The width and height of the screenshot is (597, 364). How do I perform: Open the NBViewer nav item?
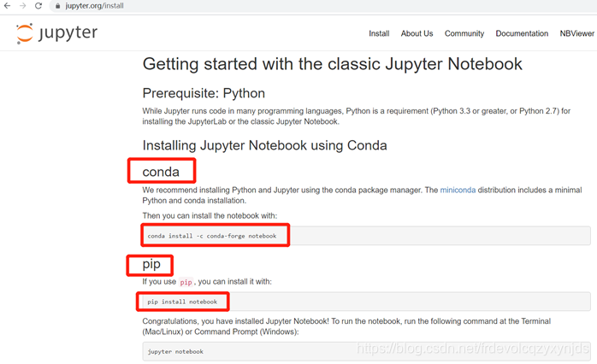(x=576, y=33)
